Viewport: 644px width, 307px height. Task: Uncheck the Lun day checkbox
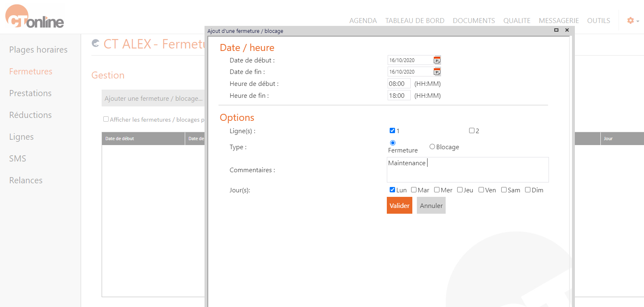click(392, 189)
